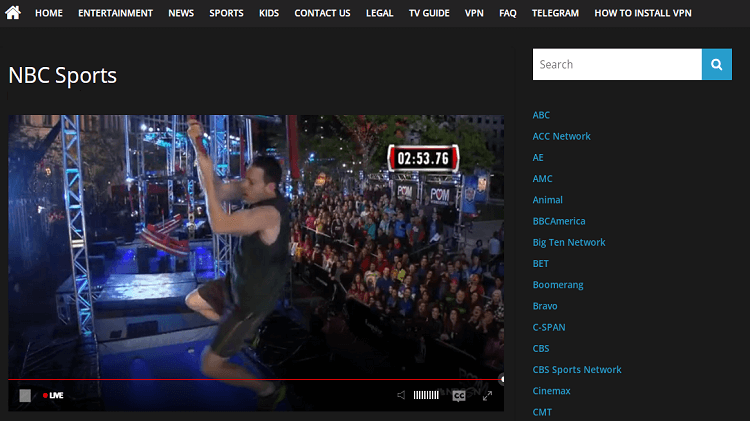
Task: Open the Animal channel link
Action: [548, 200]
